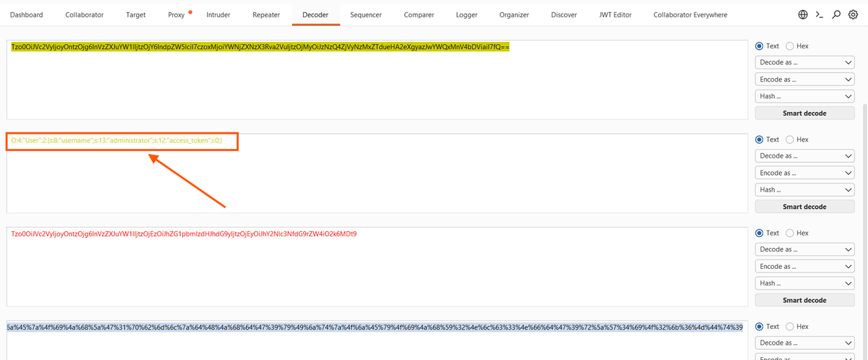Expand Encode as dropdown for second box
The height and width of the screenshot is (360, 868).
point(804,173)
